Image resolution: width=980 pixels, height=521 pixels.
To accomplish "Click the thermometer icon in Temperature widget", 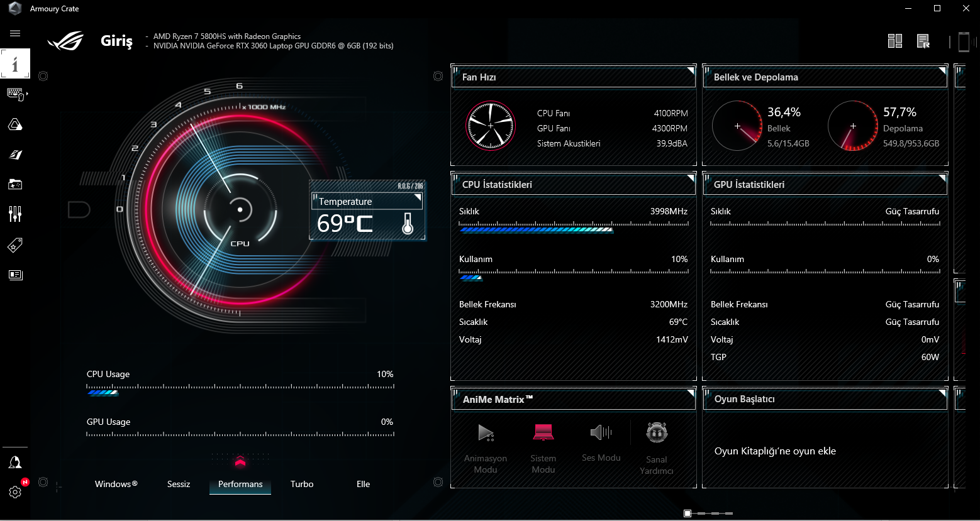I will (408, 223).
